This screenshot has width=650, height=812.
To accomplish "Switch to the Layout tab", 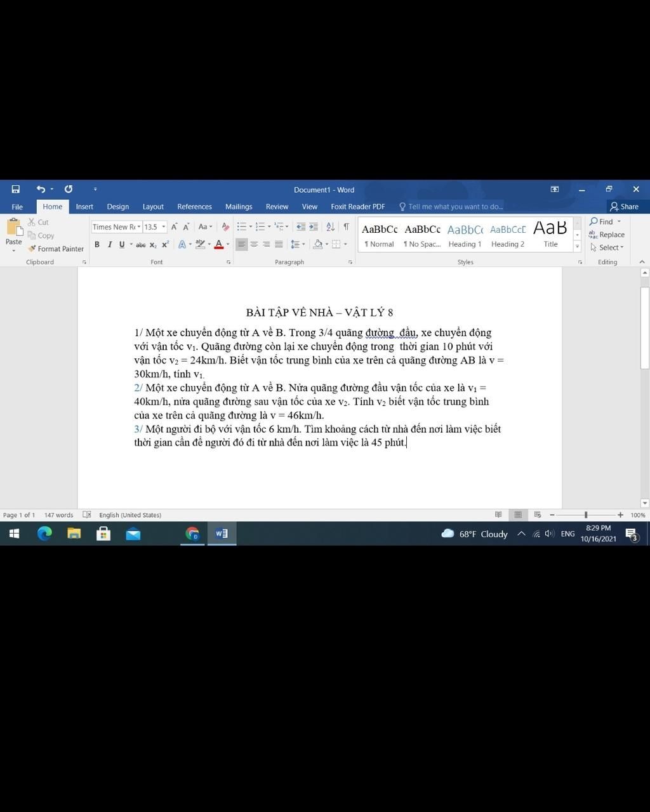I will (153, 207).
